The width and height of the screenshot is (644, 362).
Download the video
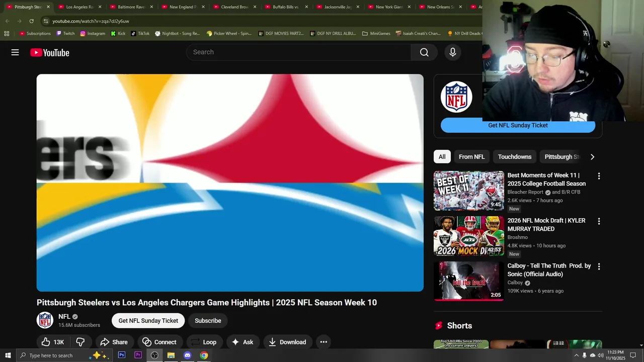pyautogui.click(x=287, y=342)
